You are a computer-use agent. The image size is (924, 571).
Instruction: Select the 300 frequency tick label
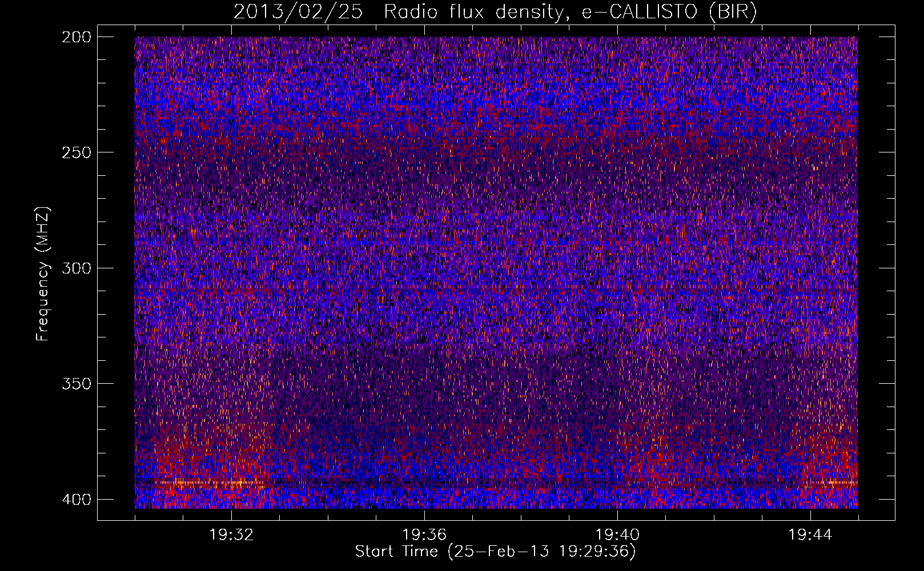tap(76, 268)
